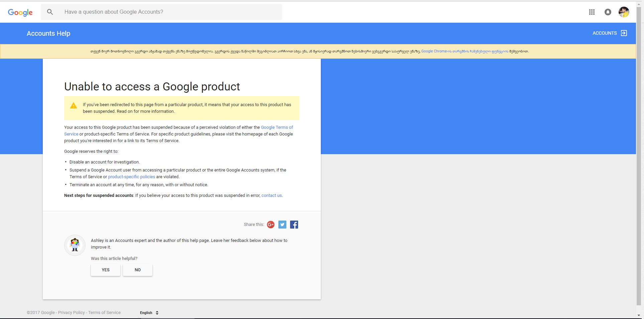Open the English language dropdown
644x319 pixels.
tap(149, 313)
